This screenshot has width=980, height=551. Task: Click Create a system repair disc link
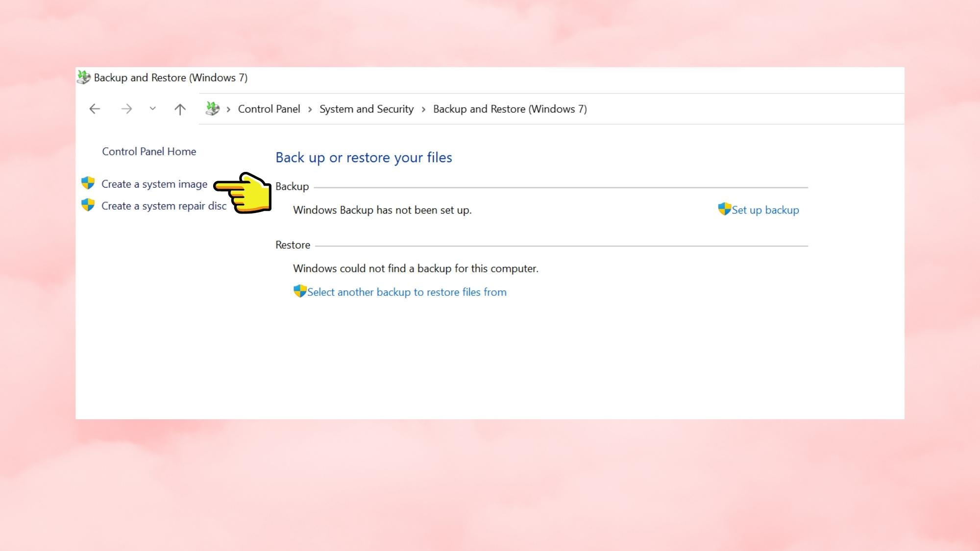click(x=164, y=206)
